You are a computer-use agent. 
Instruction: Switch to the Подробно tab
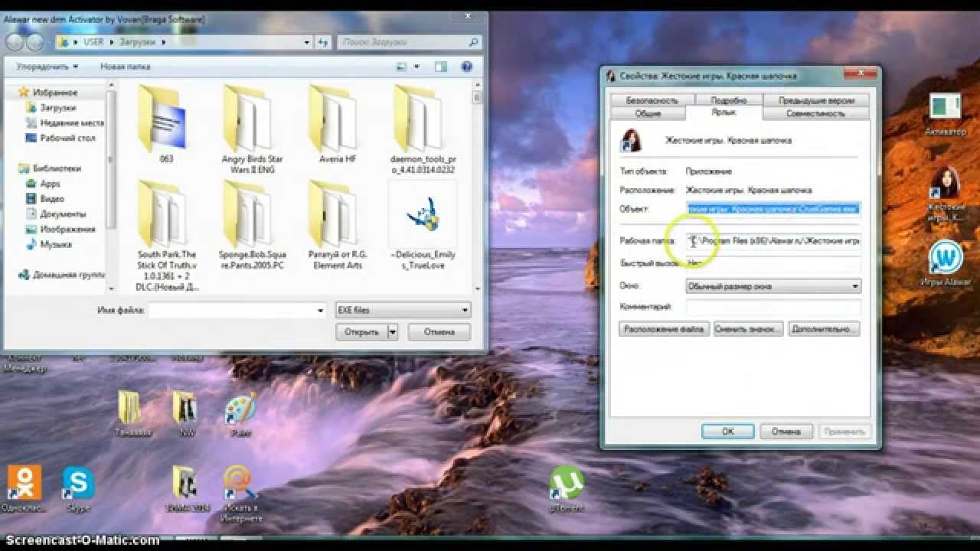[x=728, y=100]
